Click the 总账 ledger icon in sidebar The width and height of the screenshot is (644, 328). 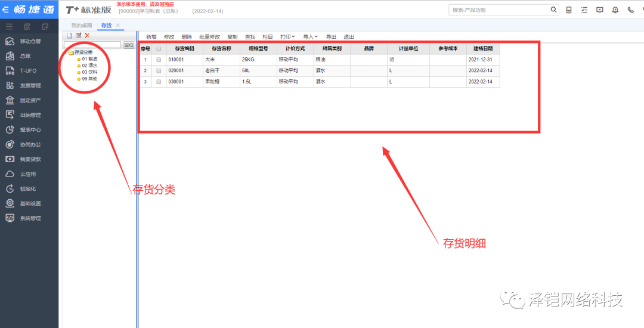[11, 56]
